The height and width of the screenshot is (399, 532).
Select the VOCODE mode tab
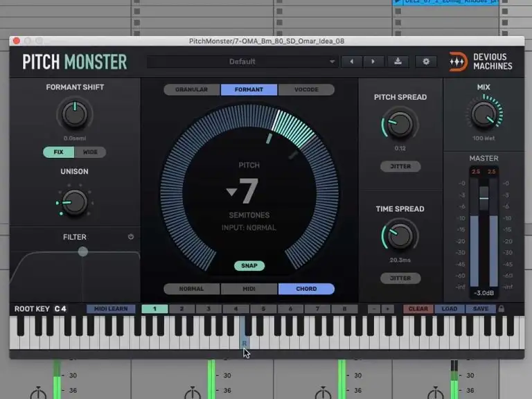[x=306, y=89]
